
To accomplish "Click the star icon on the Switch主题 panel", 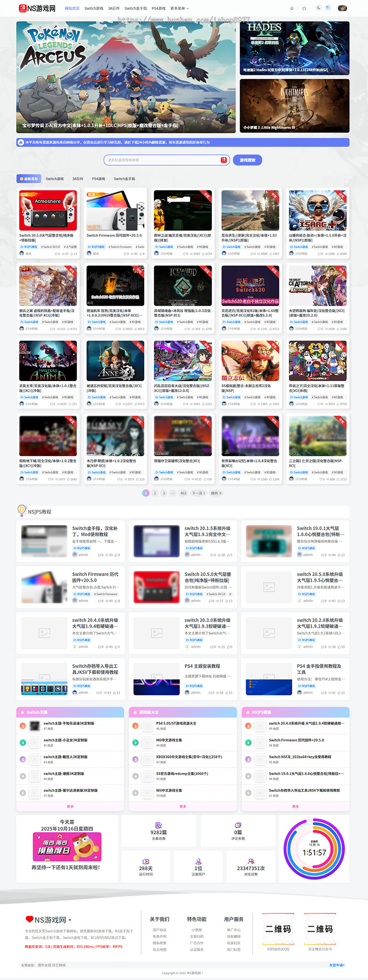I will pos(22,712).
